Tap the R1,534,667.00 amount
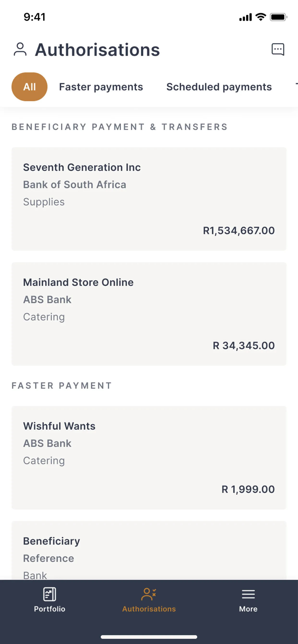Screen dimensions: 298x644 coord(239,230)
